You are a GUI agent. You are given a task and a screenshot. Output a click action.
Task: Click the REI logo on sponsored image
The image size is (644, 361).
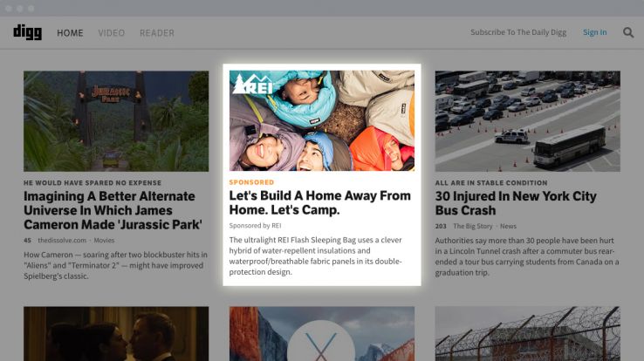coord(252,84)
